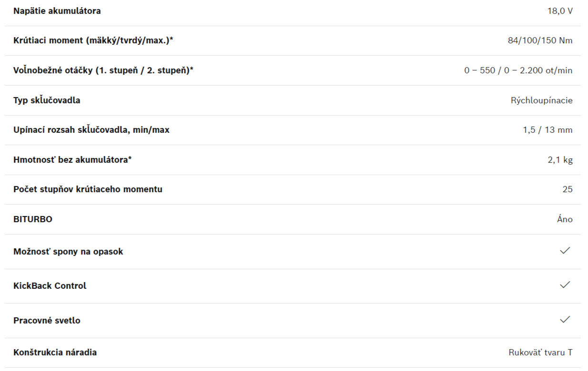
Task: Select the Napätie akumulátora label
Action: click(57, 11)
